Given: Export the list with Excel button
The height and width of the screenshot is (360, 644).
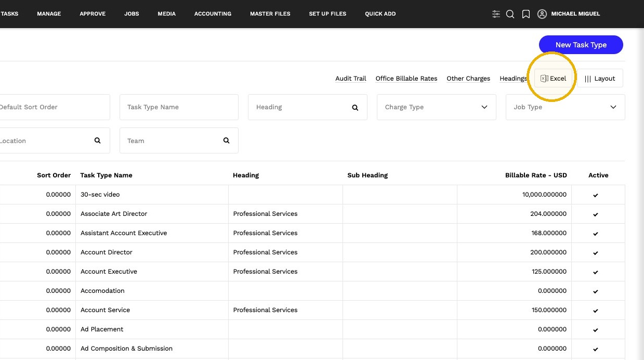Looking at the screenshot, I should click(x=554, y=79).
